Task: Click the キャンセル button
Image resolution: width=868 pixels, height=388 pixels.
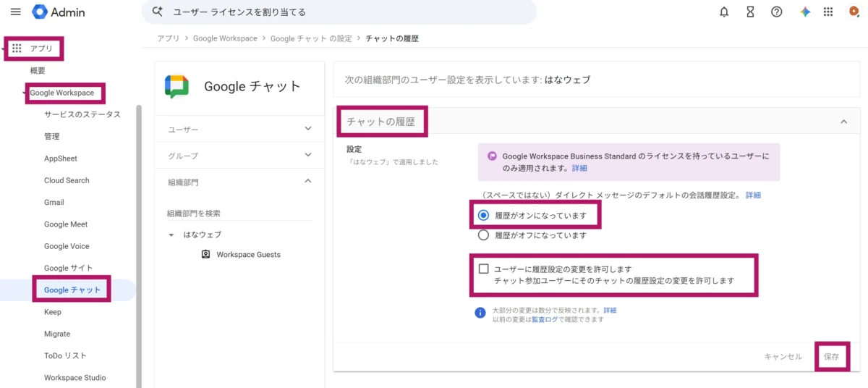Action: pyautogui.click(x=783, y=357)
